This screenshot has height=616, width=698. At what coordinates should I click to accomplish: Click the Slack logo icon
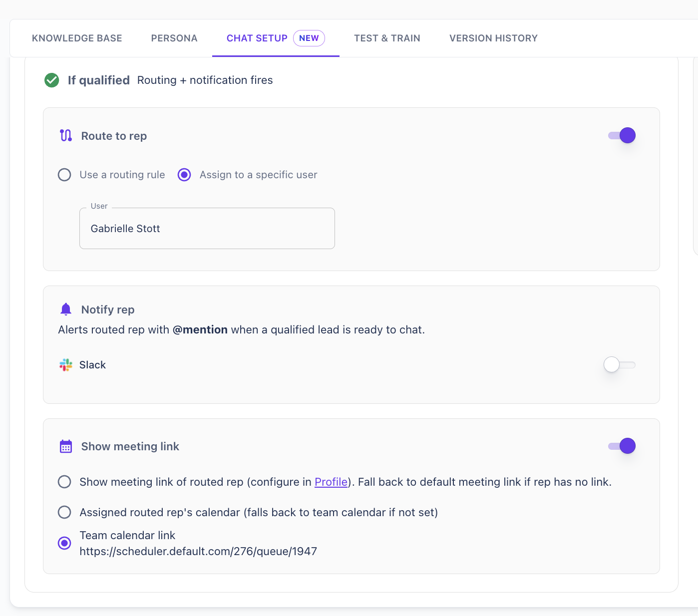click(x=66, y=365)
